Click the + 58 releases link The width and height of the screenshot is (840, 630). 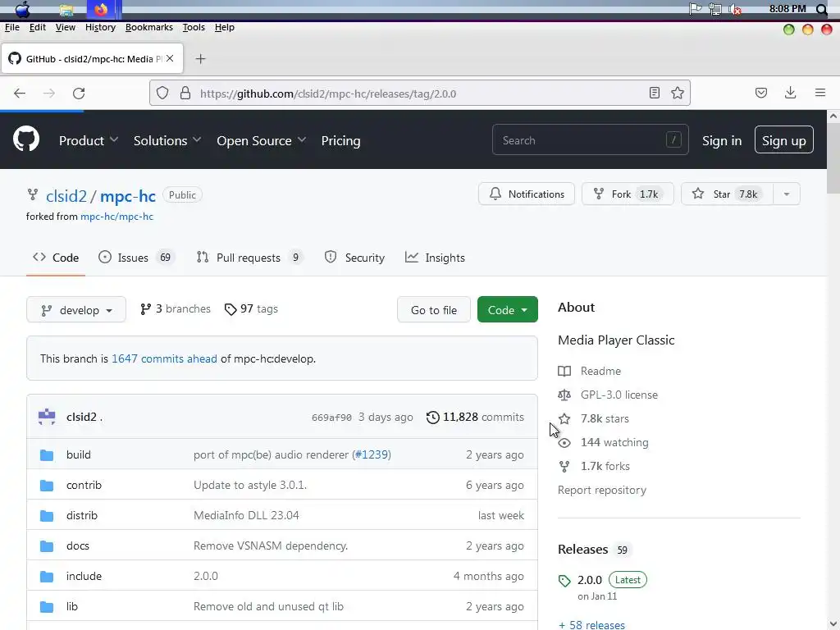591,624
